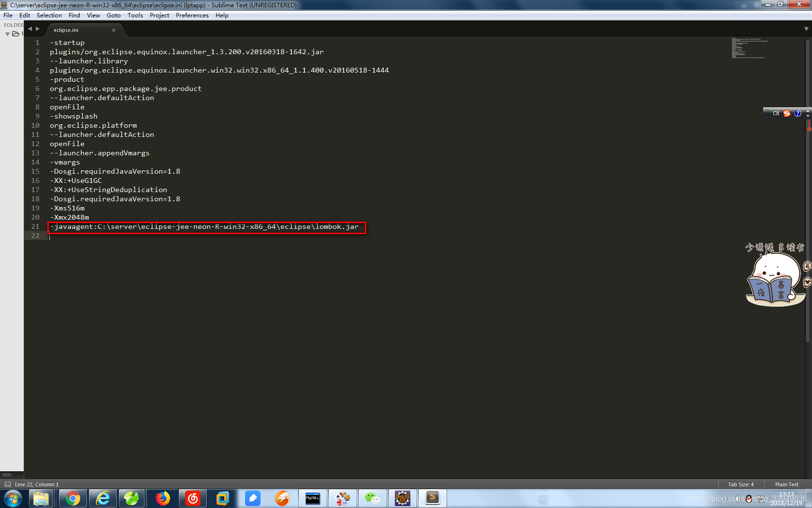
Task: Open NetEase Cloud Music taskbar icon
Action: [193, 498]
